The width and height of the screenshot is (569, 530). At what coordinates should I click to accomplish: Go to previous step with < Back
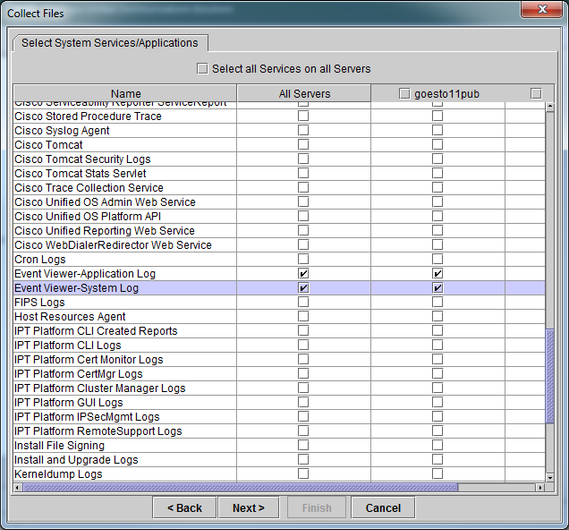[184, 508]
